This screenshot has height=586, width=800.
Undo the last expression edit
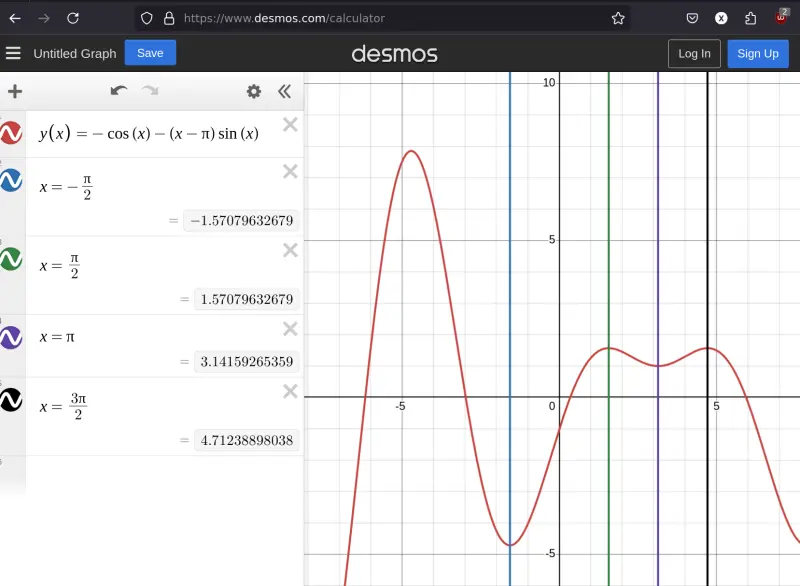click(119, 91)
